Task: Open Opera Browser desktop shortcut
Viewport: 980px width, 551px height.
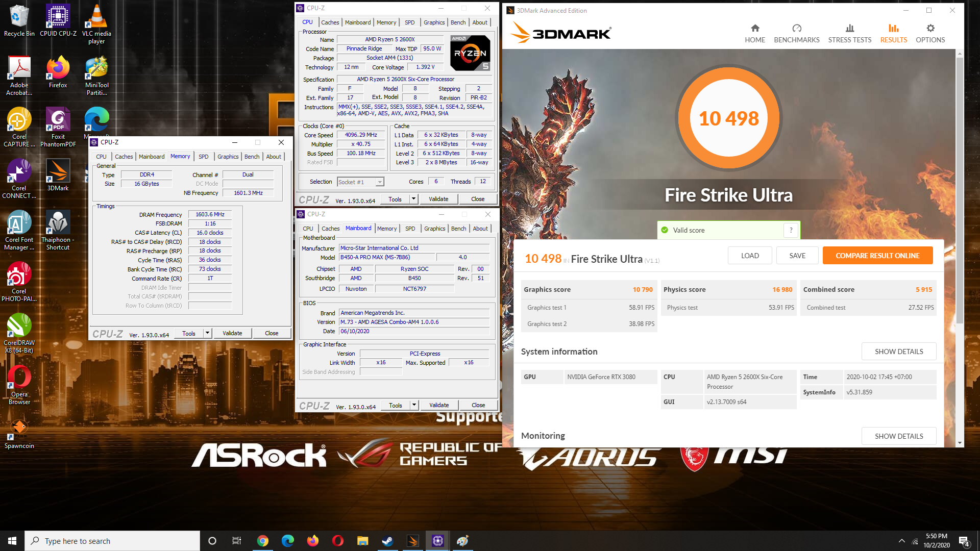Action: pos(19,385)
